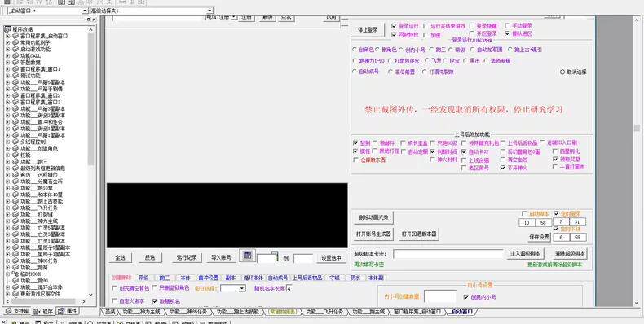
Task: Expand the 常用功能例子 tree node
Action: point(7,42)
